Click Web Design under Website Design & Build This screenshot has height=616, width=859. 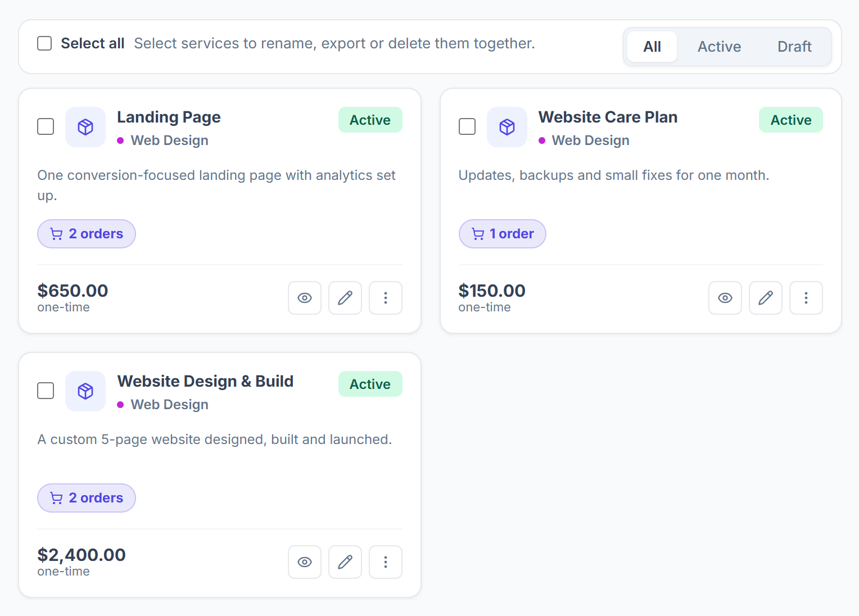(170, 405)
